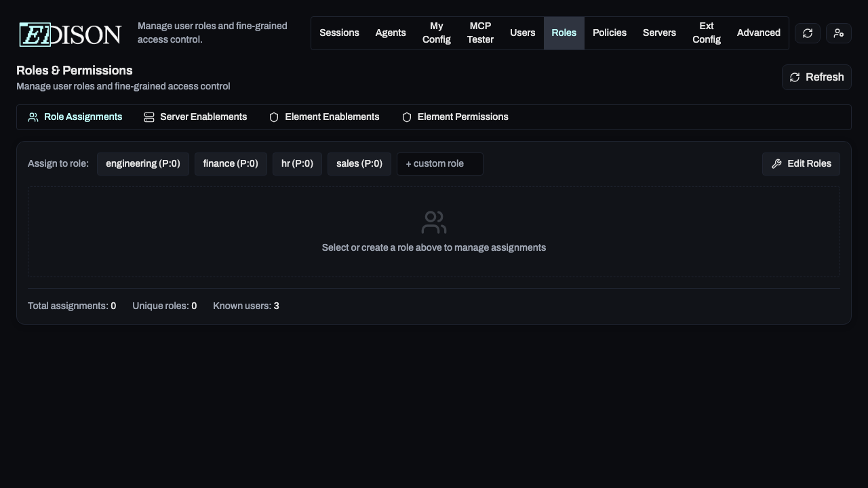The image size is (868, 488).
Task: Activate the hr (P:0) role chip
Action: click(x=297, y=163)
